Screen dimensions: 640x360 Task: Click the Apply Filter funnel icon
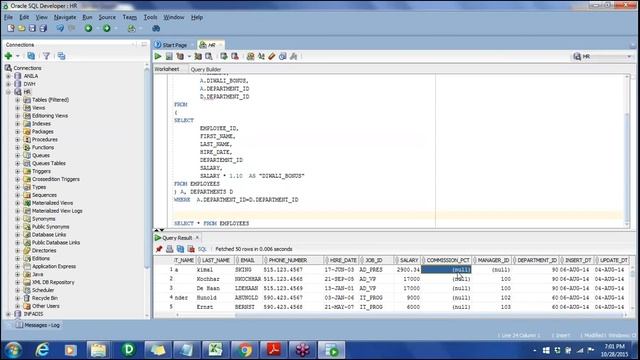[46, 56]
